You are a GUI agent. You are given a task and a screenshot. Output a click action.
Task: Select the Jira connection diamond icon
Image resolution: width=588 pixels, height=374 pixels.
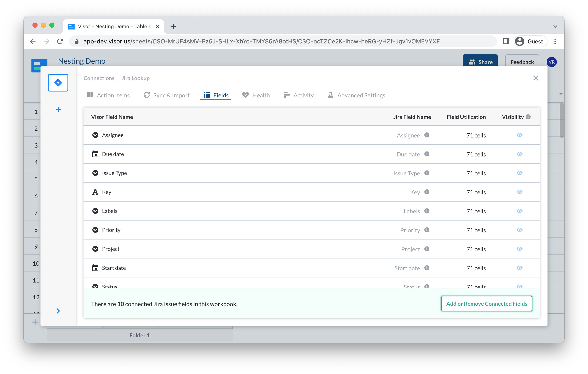(58, 82)
